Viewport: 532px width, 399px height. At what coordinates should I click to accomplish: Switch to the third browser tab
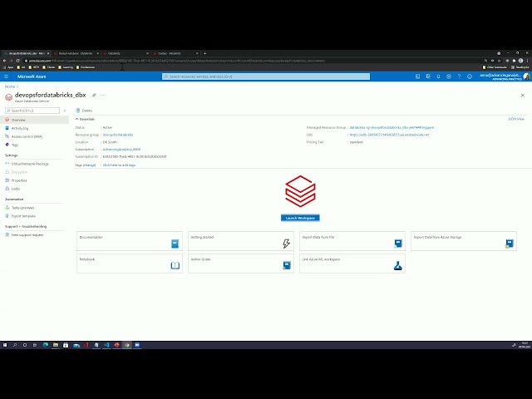point(126,53)
